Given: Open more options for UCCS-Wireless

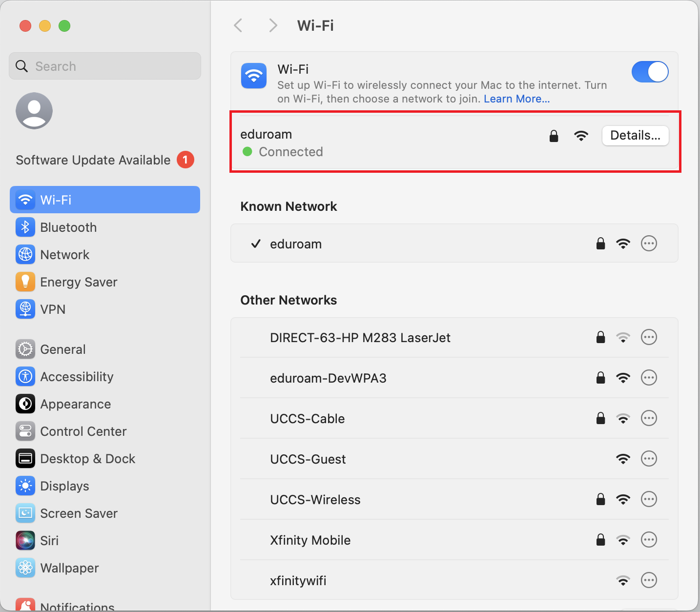Looking at the screenshot, I should [x=649, y=499].
